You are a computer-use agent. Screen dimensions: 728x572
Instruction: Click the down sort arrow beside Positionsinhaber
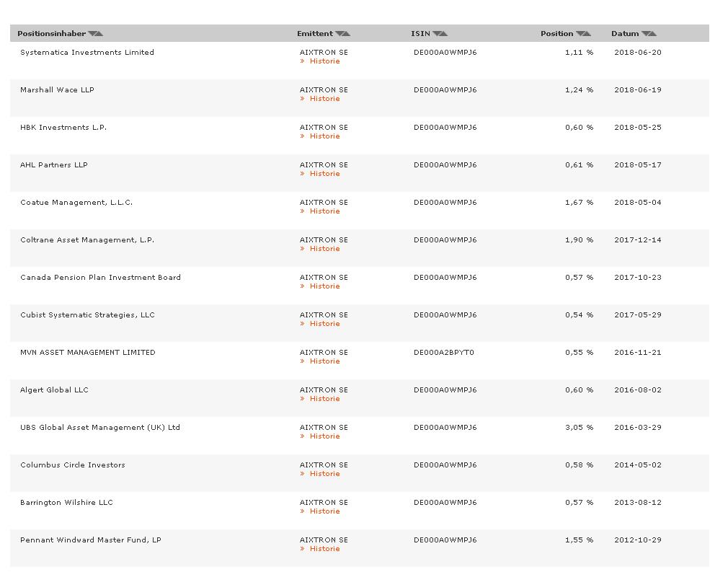click(x=92, y=34)
